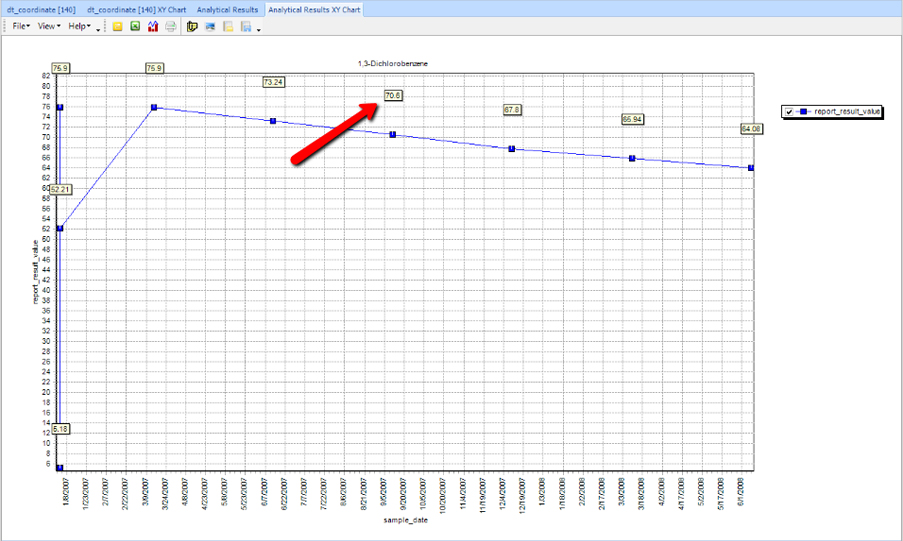Click the red and blue chart icon
Screen dimensions: 903x541
pyautogui.click(x=153, y=27)
